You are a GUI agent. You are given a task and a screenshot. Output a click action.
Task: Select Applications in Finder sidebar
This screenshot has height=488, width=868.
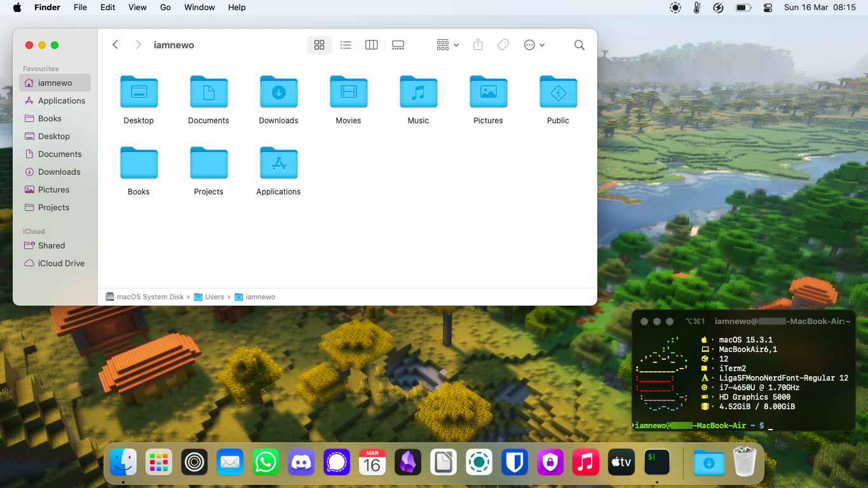pos(55,100)
